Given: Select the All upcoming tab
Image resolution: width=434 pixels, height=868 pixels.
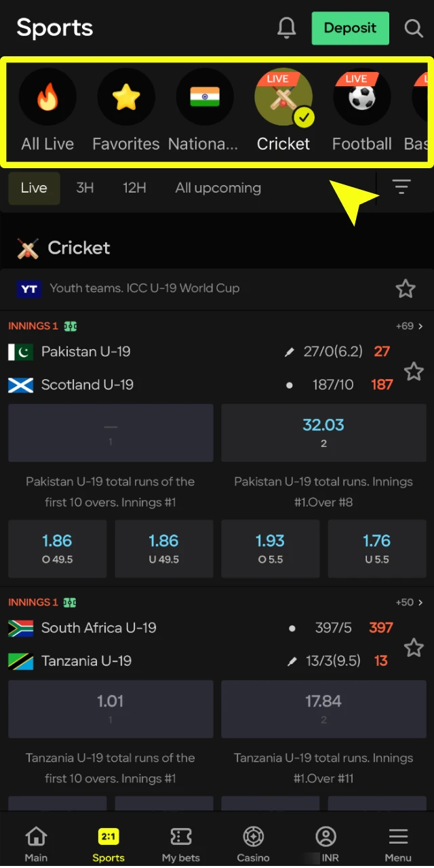Looking at the screenshot, I should 218,188.
